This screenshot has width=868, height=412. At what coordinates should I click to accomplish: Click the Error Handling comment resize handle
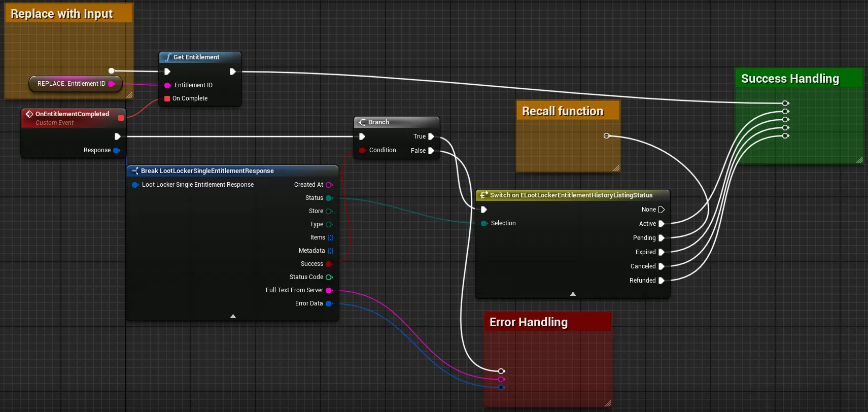(x=608, y=403)
